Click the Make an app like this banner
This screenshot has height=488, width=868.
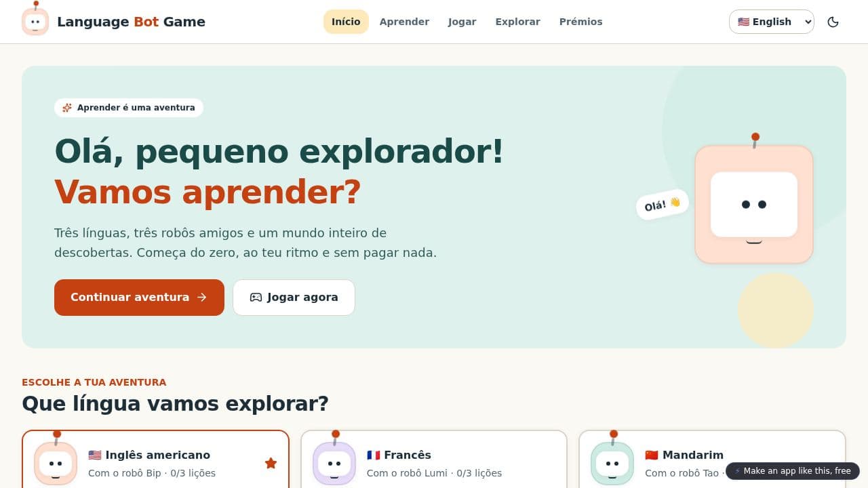tap(793, 471)
